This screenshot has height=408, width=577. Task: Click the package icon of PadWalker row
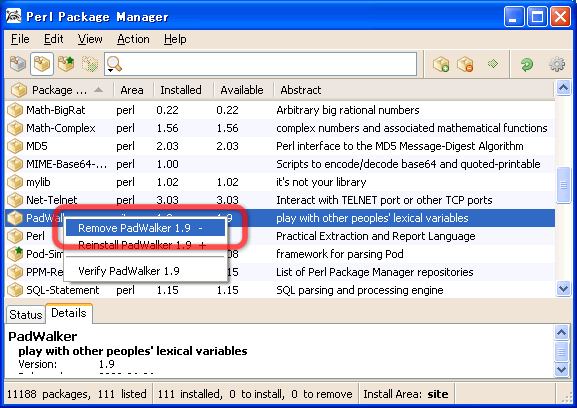pyautogui.click(x=15, y=218)
